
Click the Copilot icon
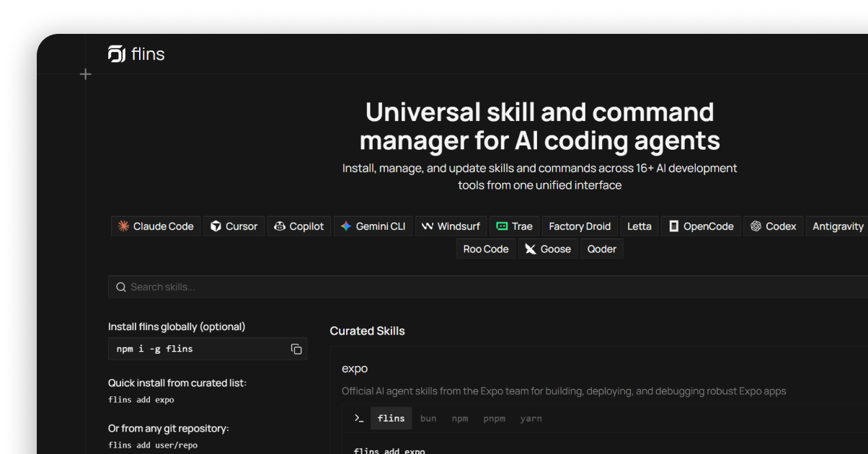pyautogui.click(x=280, y=226)
